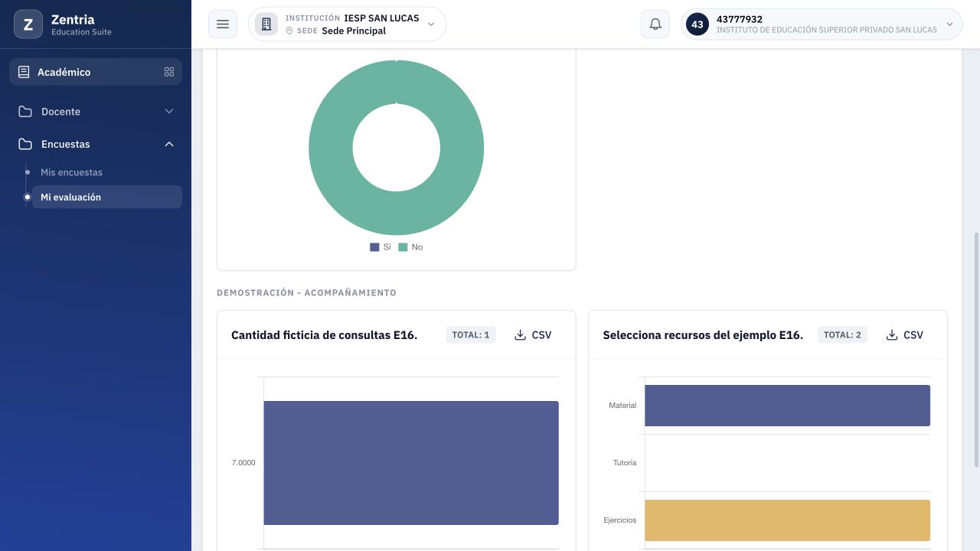Click the Docente menu label
The width and height of the screenshot is (980, 551).
(60, 112)
